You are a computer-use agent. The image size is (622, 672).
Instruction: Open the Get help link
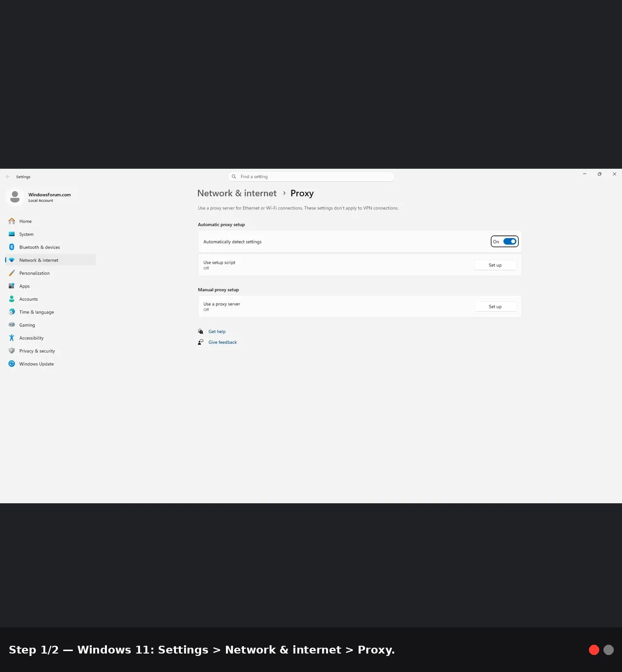pos(217,332)
